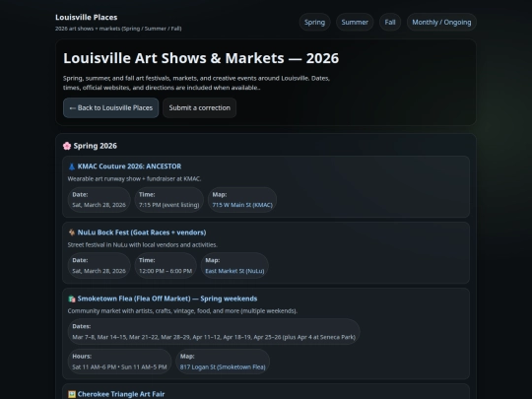The image size is (532, 399).
Task: Click the description Street festival in NuLu
Action: tap(143, 245)
